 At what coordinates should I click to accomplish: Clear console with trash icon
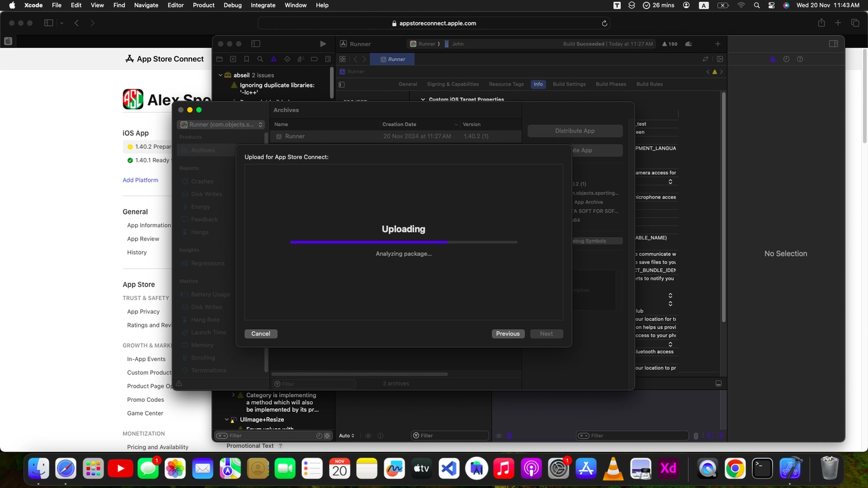[x=696, y=436]
